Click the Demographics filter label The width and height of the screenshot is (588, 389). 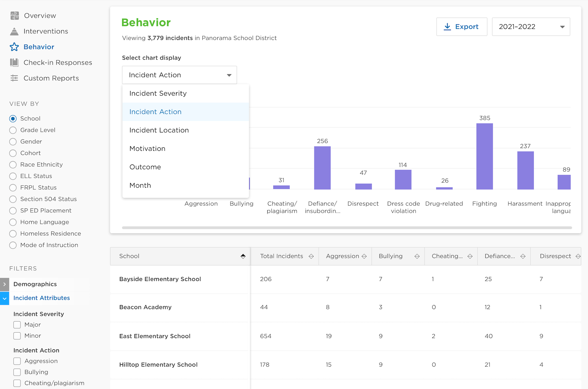[35, 284]
